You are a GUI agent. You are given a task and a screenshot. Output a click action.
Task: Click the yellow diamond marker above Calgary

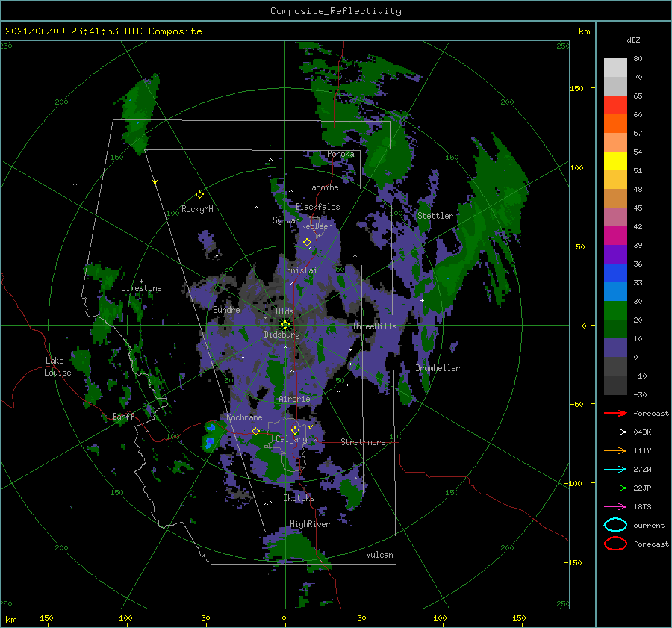[x=295, y=430]
